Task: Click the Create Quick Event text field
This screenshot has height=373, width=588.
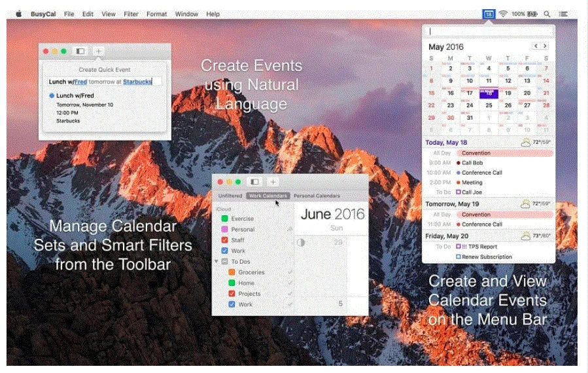Action: click(105, 81)
